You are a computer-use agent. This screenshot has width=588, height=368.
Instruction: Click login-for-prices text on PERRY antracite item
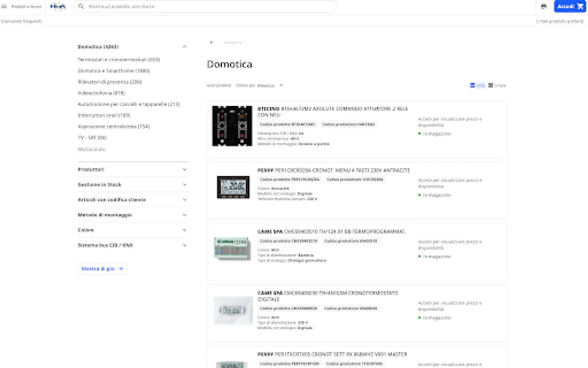[x=450, y=183]
